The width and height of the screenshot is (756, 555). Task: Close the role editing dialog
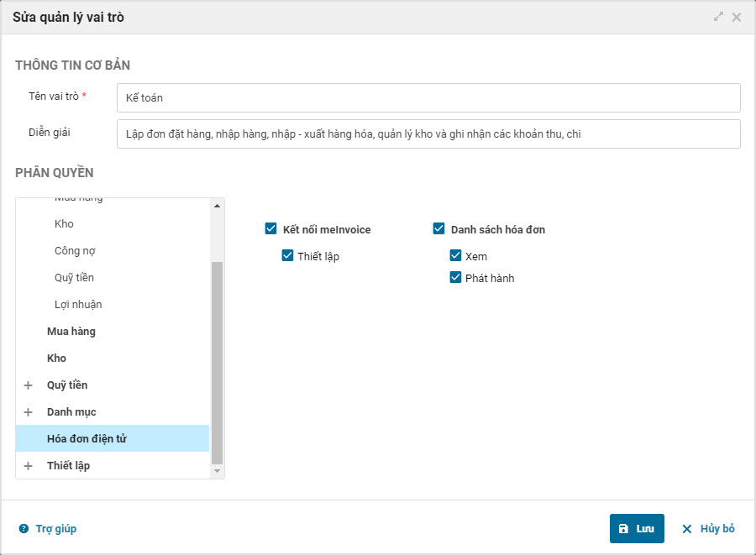(x=737, y=17)
